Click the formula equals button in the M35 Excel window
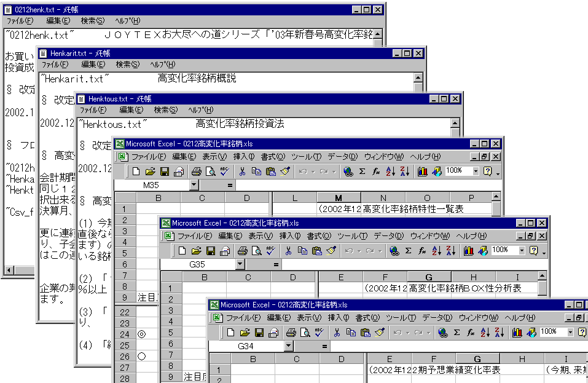This screenshot has width=588, height=383. click(230, 185)
